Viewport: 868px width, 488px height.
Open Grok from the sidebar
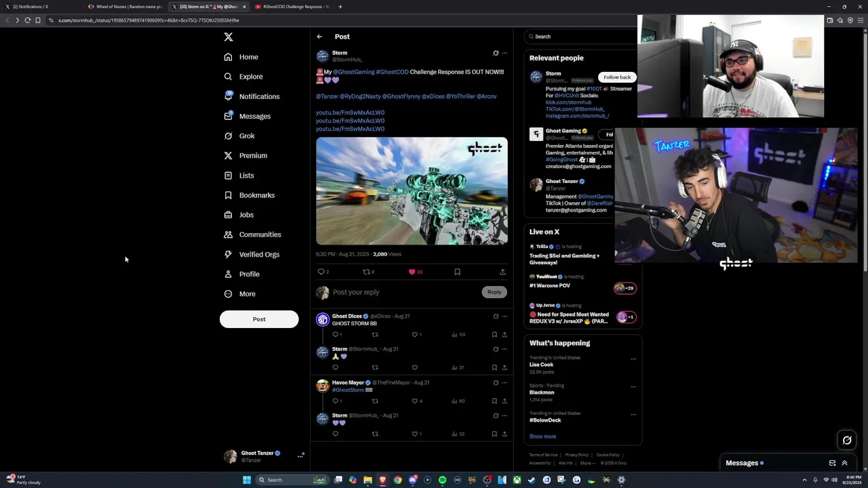(x=239, y=136)
